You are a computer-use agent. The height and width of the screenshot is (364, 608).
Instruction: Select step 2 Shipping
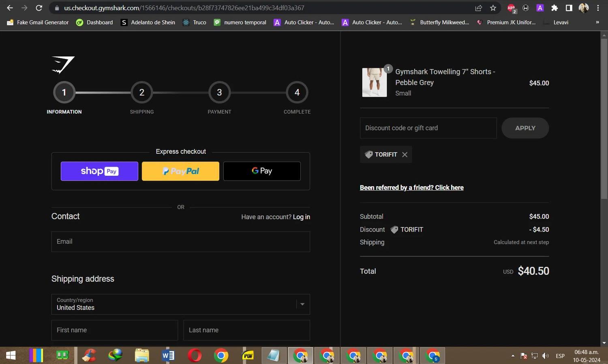point(142,93)
